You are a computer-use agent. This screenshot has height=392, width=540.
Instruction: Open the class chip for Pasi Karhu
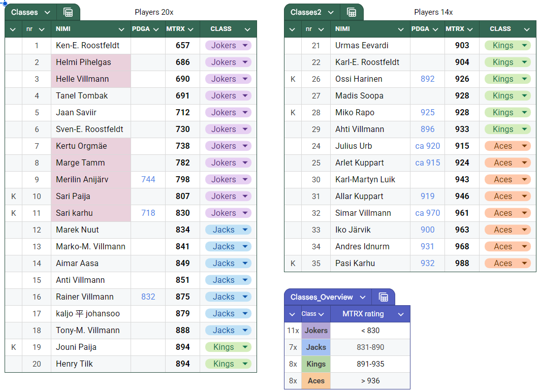pos(507,264)
